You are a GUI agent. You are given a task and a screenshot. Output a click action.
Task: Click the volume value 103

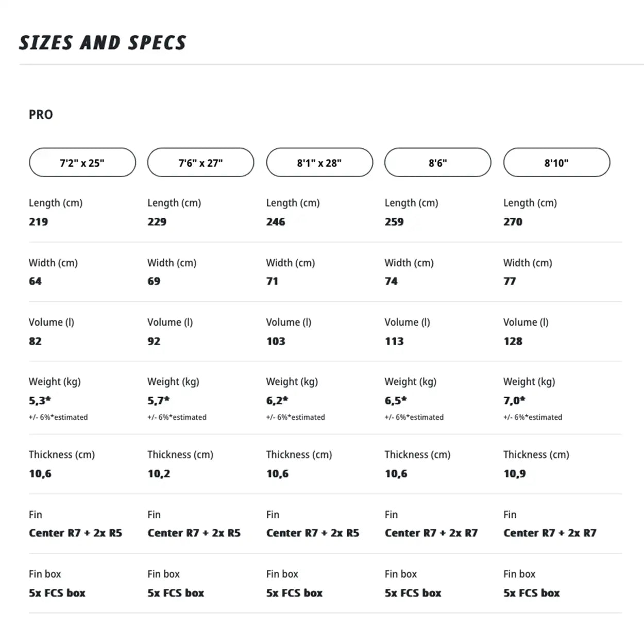[x=276, y=341]
